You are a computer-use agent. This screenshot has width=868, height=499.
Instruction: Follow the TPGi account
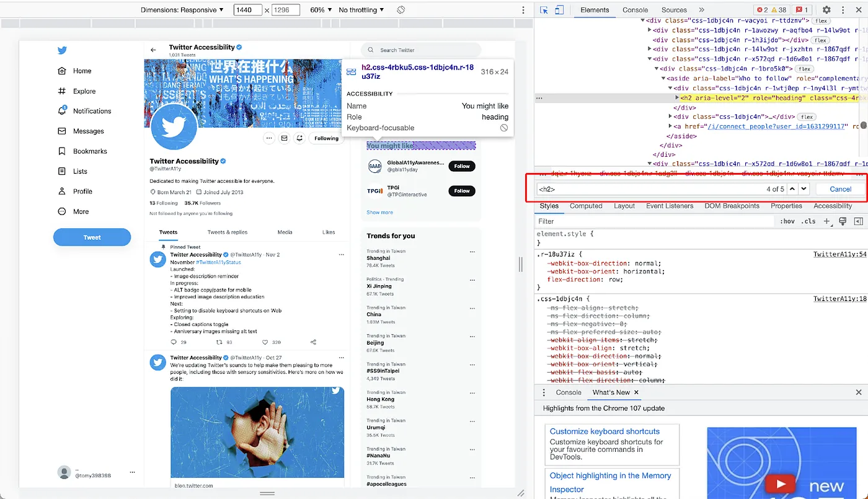(462, 191)
